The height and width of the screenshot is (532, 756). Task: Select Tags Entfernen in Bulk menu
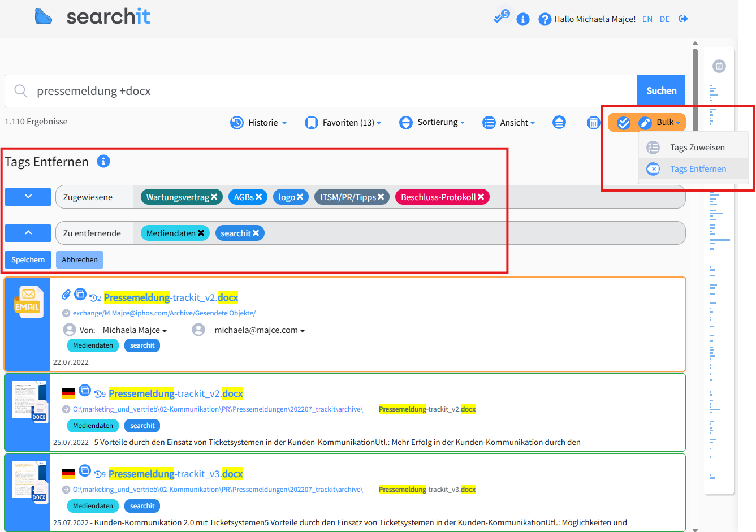[x=698, y=169]
